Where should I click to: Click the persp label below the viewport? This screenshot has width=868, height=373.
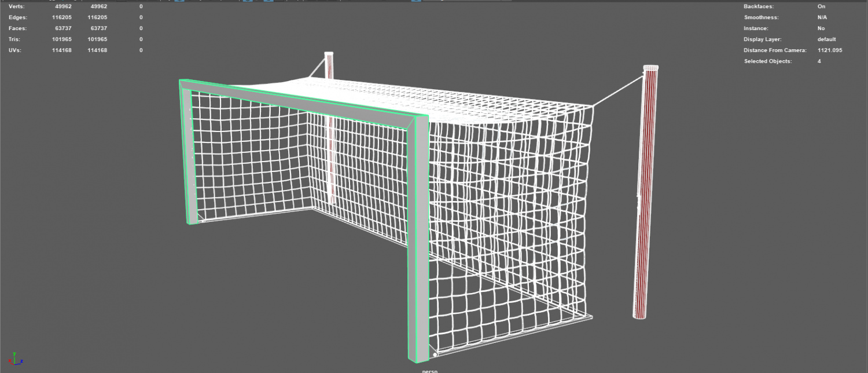[429, 371]
